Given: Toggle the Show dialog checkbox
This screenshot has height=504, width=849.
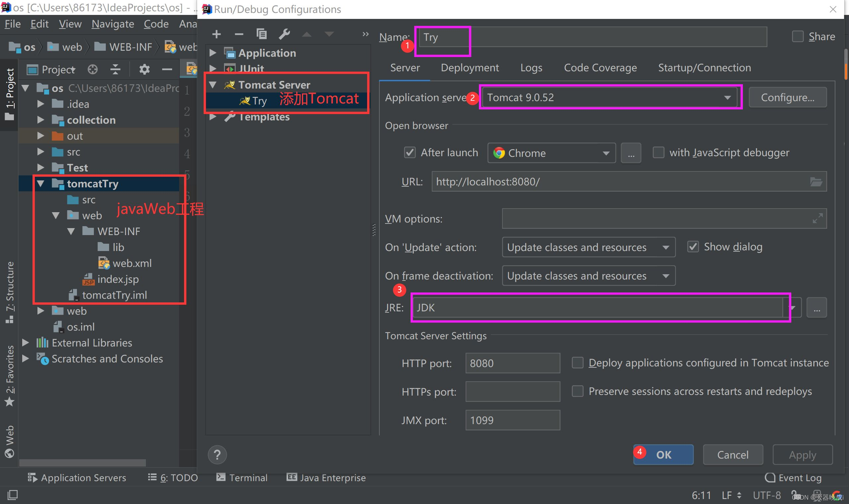Looking at the screenshot, I should tap(693, 247).
